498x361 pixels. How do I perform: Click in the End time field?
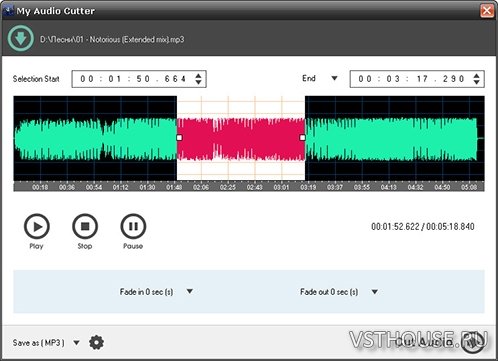411,79
